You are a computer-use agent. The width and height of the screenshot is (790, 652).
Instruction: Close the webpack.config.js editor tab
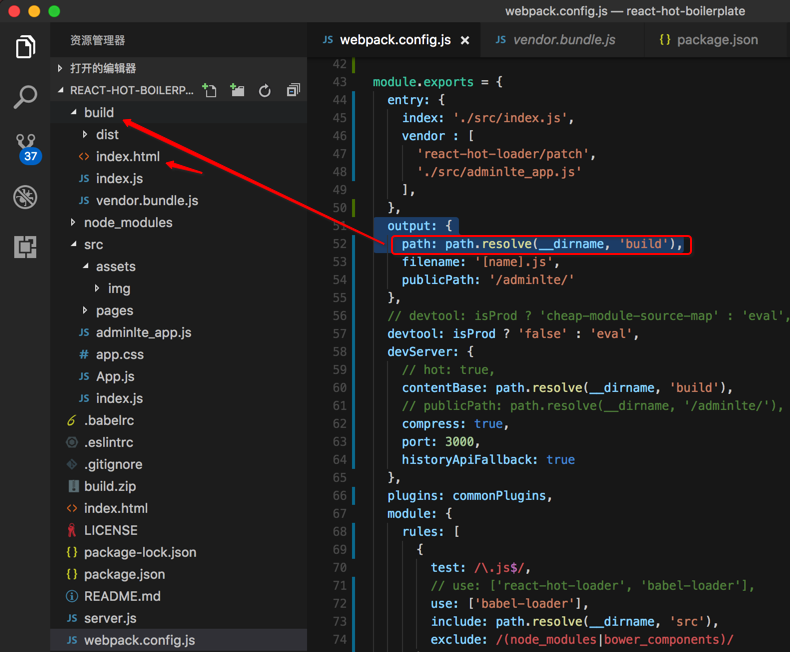pos(465,41)
